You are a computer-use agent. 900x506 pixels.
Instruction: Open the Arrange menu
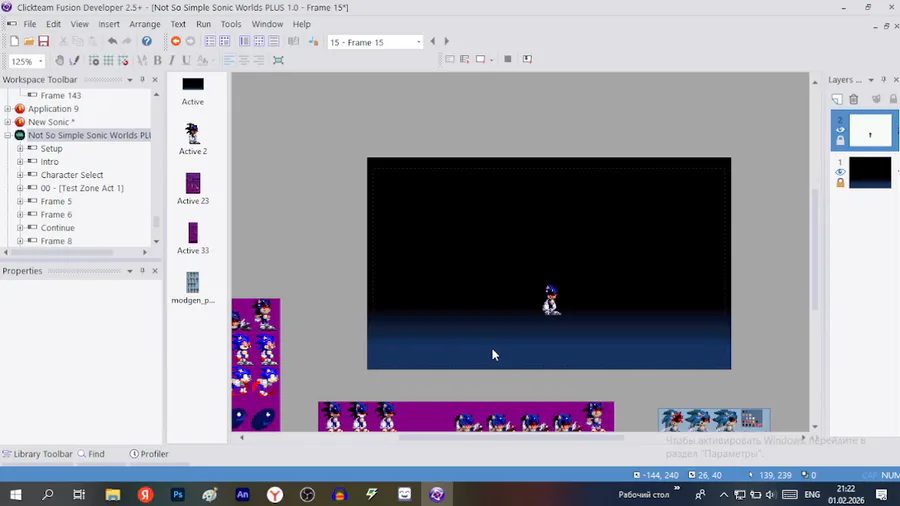[x=145, y=24]
